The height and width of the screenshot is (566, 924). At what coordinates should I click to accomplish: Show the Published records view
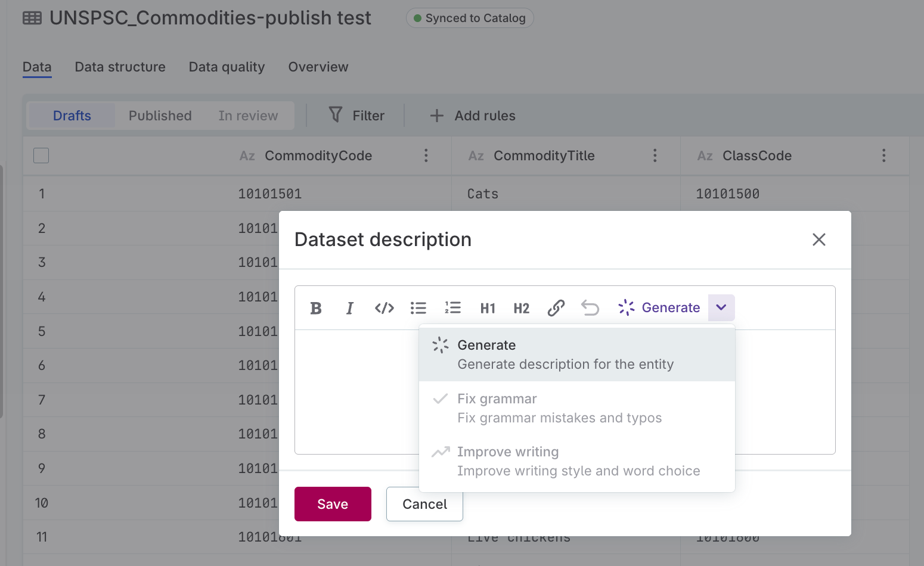click(x=160, y=116)
